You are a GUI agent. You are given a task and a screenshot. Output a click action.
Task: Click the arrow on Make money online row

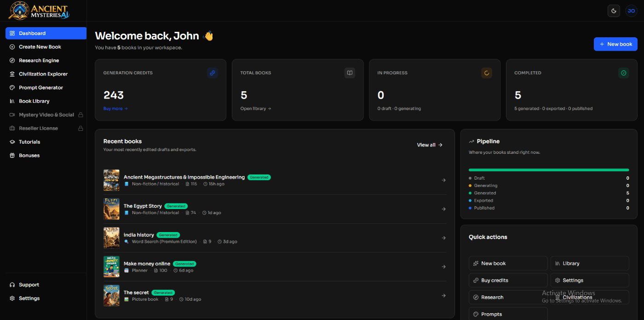click(x=443, y=267)
